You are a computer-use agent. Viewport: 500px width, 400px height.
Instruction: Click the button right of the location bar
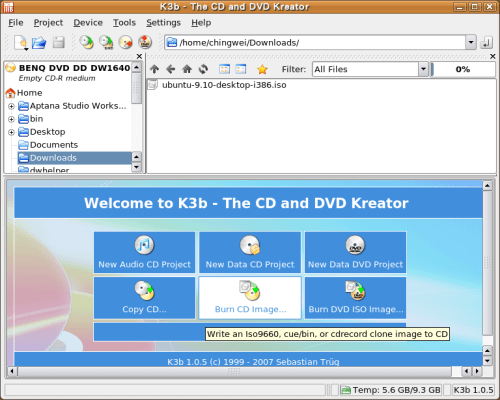click(487, 43)
